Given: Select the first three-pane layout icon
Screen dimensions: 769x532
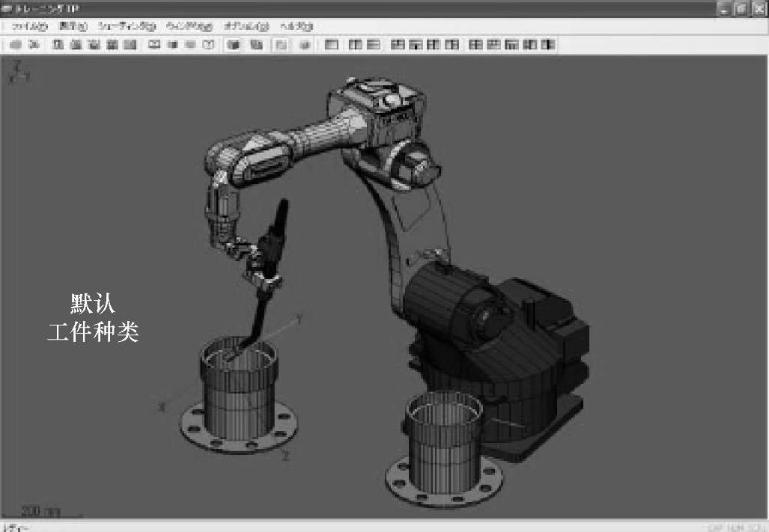Looking at the screenshot, I should tap(398, 45).
